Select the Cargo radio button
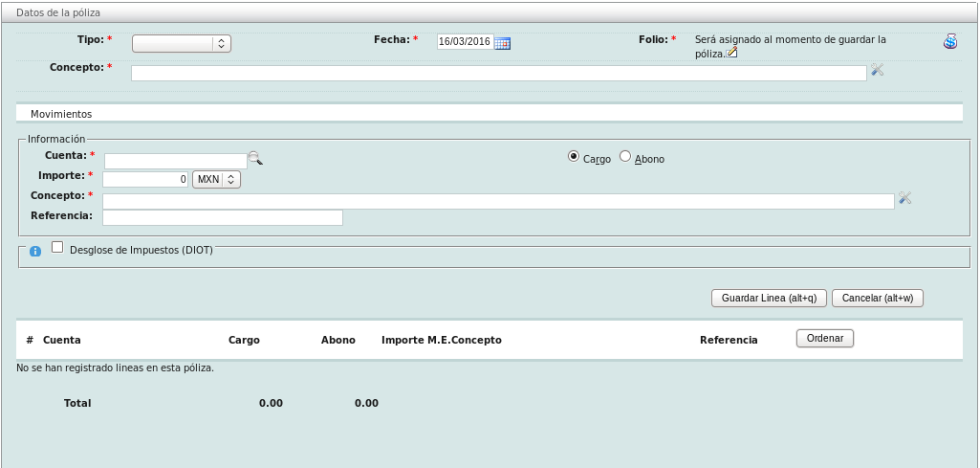Screen dimensions: 980x468 pos(574,157)
